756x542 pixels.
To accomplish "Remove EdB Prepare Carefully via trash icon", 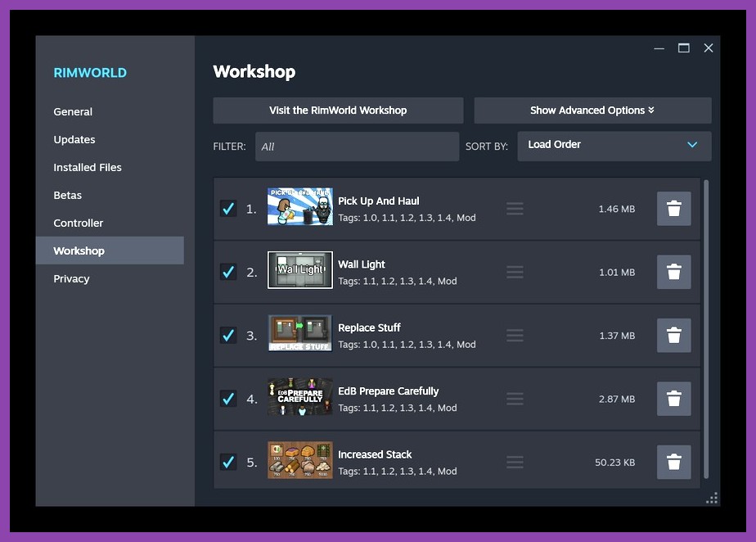I will click(x=673, y=399).
